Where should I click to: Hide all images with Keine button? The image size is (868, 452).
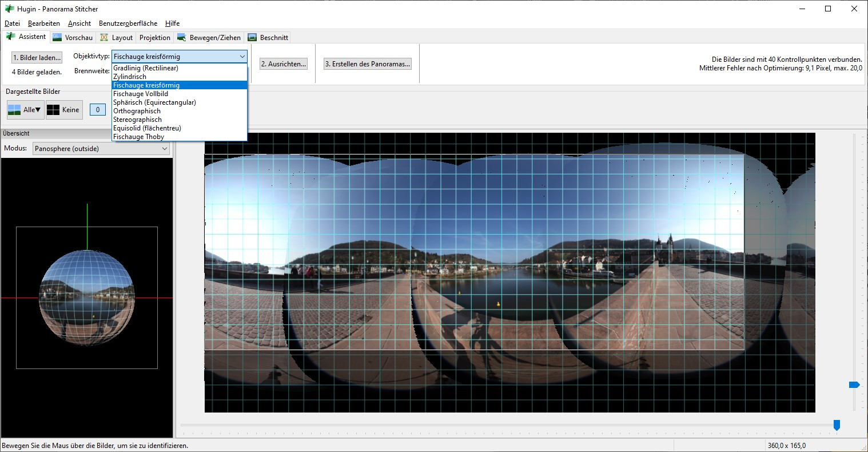tap(64, 110)
